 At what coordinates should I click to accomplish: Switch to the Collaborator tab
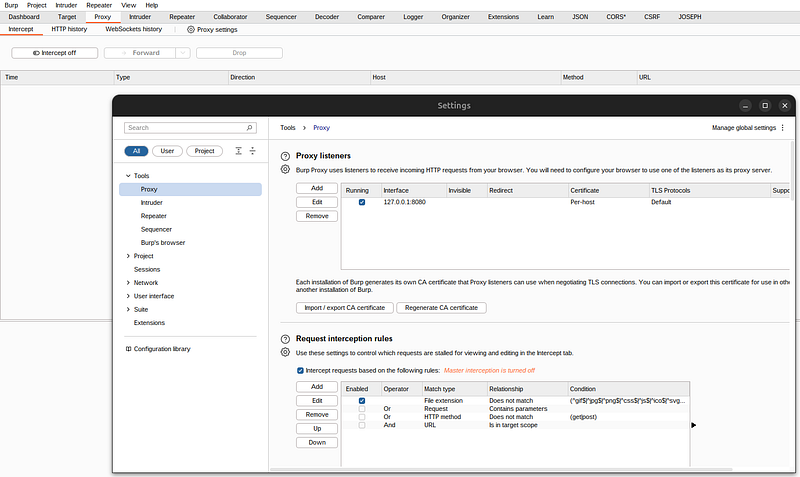(230, 17)
